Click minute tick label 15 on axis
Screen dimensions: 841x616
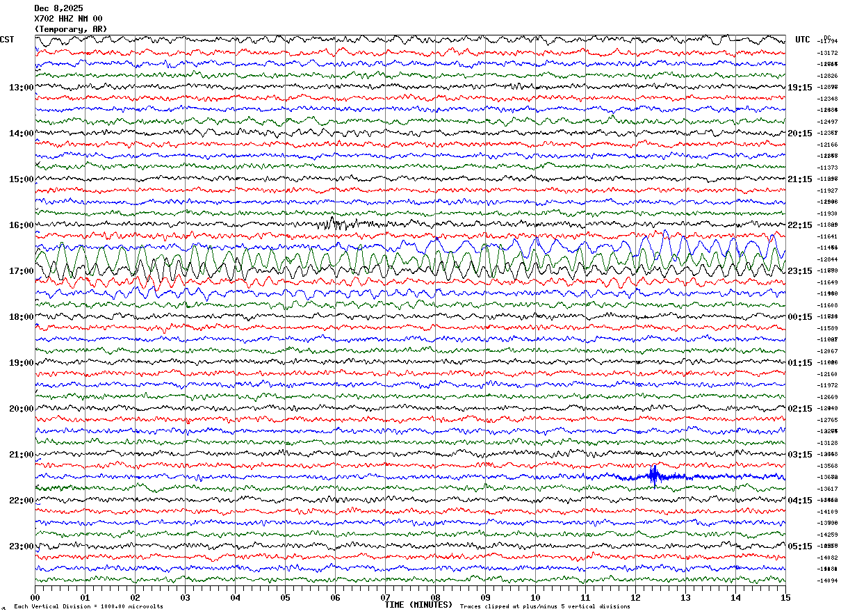pyautogui.click(x=785, y=597)
